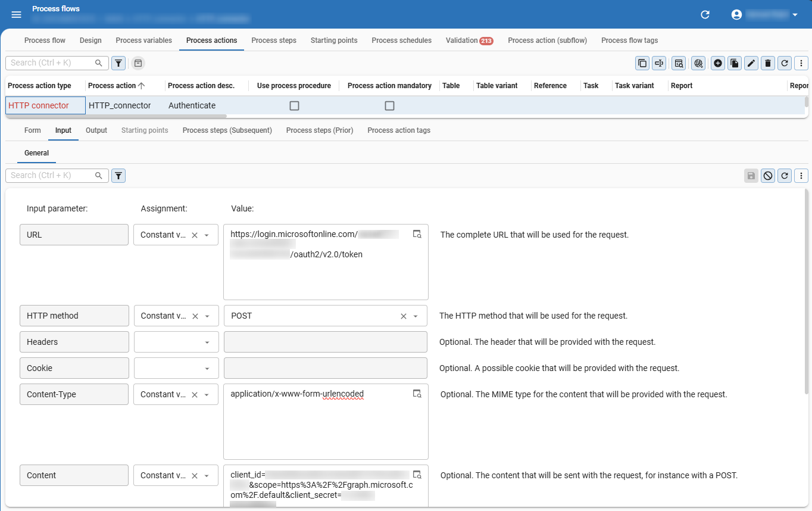Select the Output tab
Viewport: 812px width, 511px height.
click(x=96, y=130)
